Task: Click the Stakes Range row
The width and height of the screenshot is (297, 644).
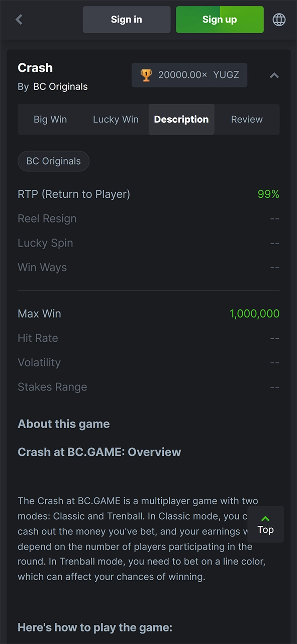Action: click(52, 387)
